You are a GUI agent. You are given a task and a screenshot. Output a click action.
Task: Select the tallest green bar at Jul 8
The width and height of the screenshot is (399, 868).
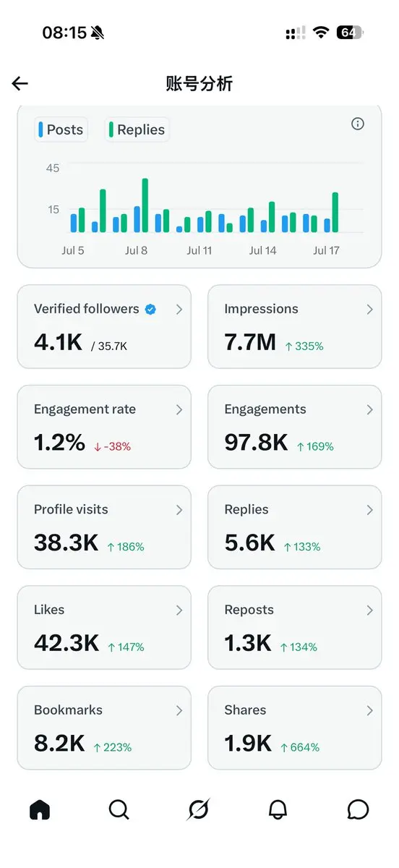coord(145,205)
